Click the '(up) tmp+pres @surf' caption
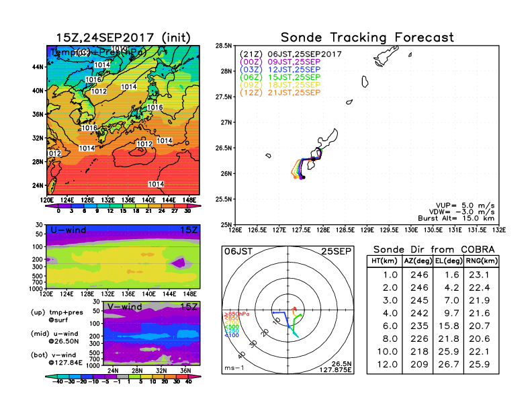Image resolution: width=532 pixels, height=411 pixels. tap(57, 316)
